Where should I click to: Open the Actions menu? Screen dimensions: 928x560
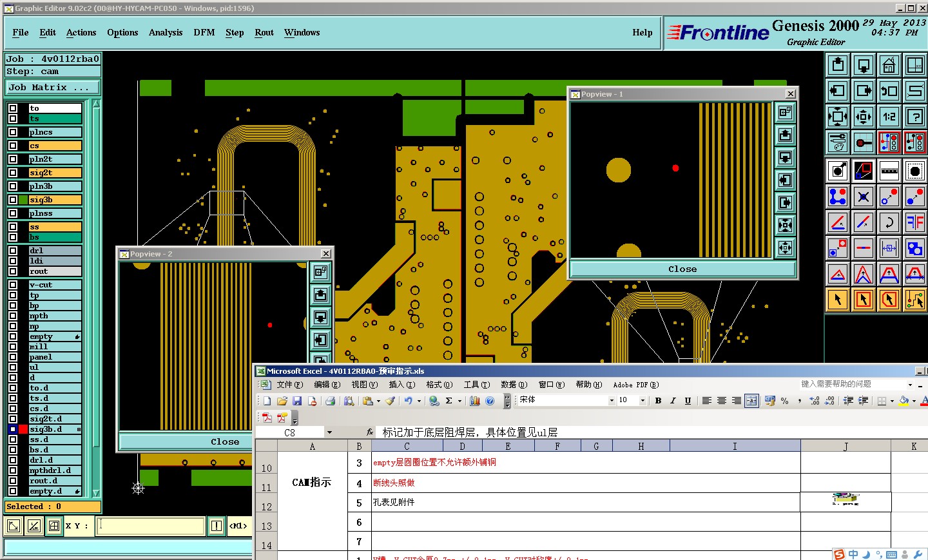tap(81, 32)
